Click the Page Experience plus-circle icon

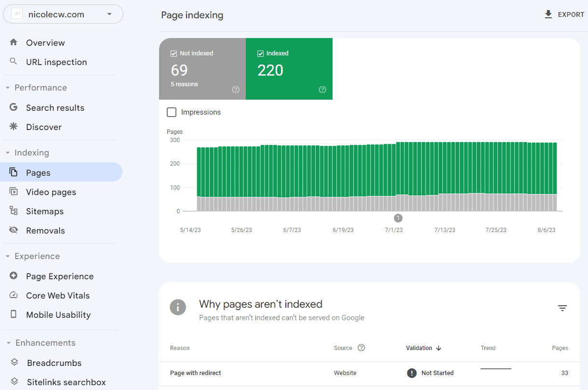[x=13, y=276]
